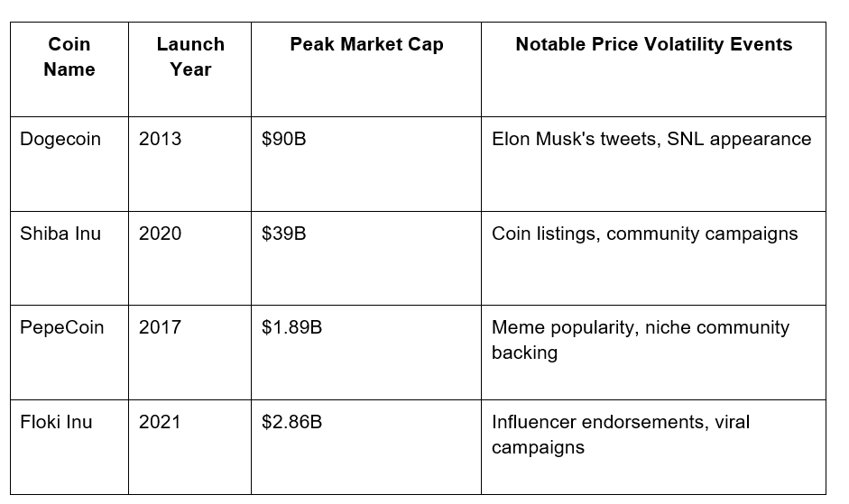This screenshot has width=849, height=504.
Task: Click the 2013 launch year cell
Action: coord(190,164)
